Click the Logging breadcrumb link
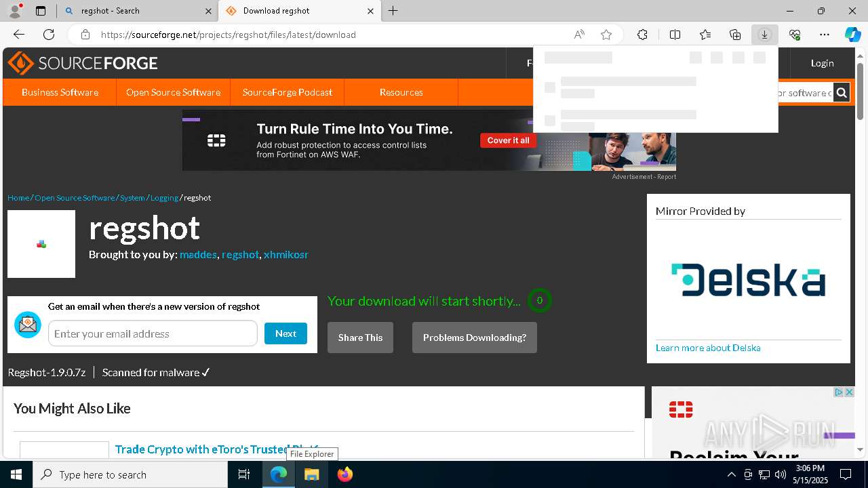Screen dimensions: 868x488 [164, 198]
